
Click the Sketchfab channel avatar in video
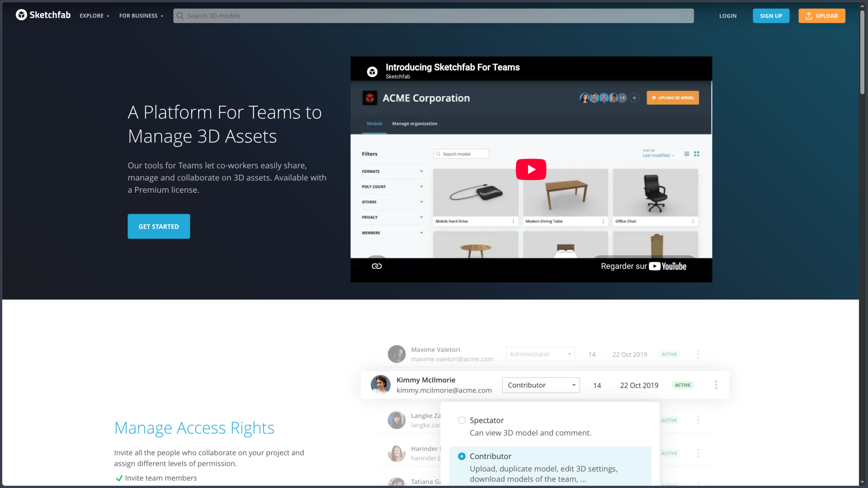(x=372, y=71)
